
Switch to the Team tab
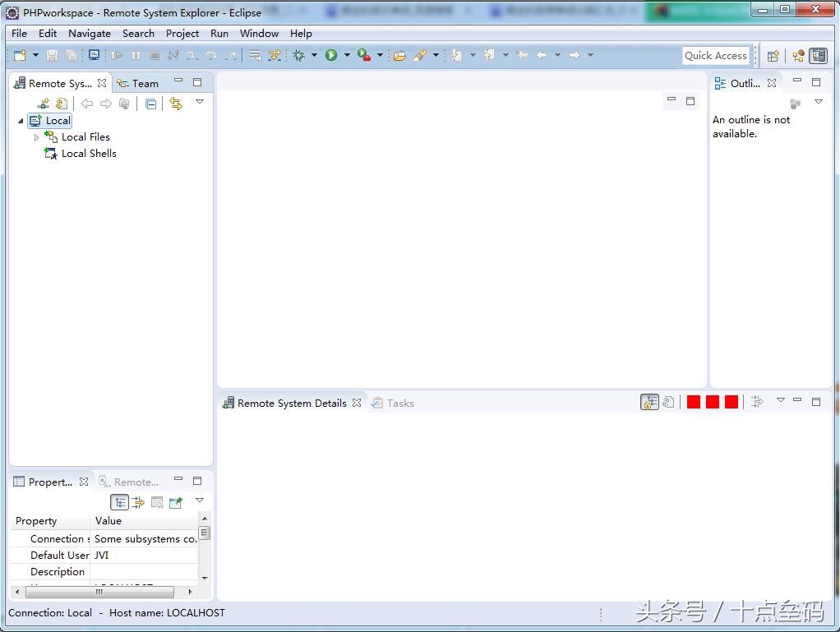(138, 83)
